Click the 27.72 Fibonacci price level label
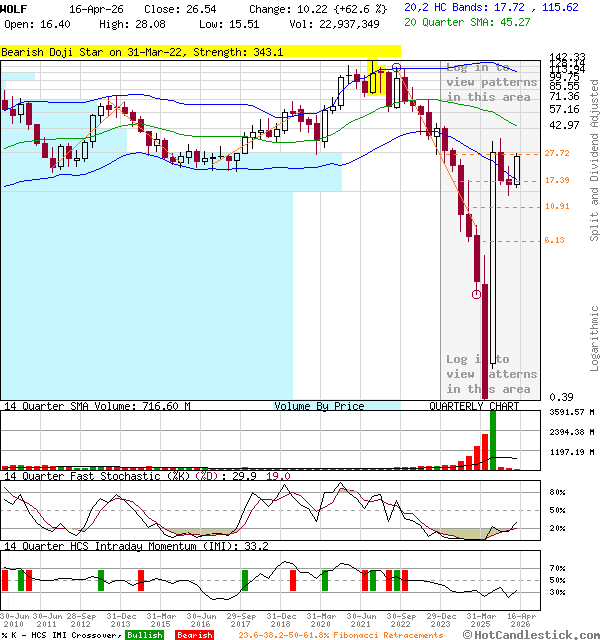This screenshot has height=640, width=600. (x=557, y=154)
